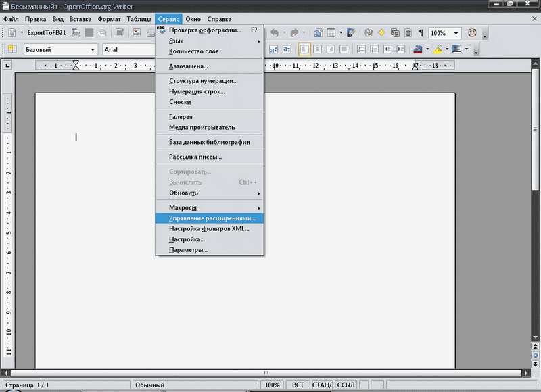Expand the Язык submenu
Image resolution: width=541 pixels, height=392 pixels.
coord(210,41)
